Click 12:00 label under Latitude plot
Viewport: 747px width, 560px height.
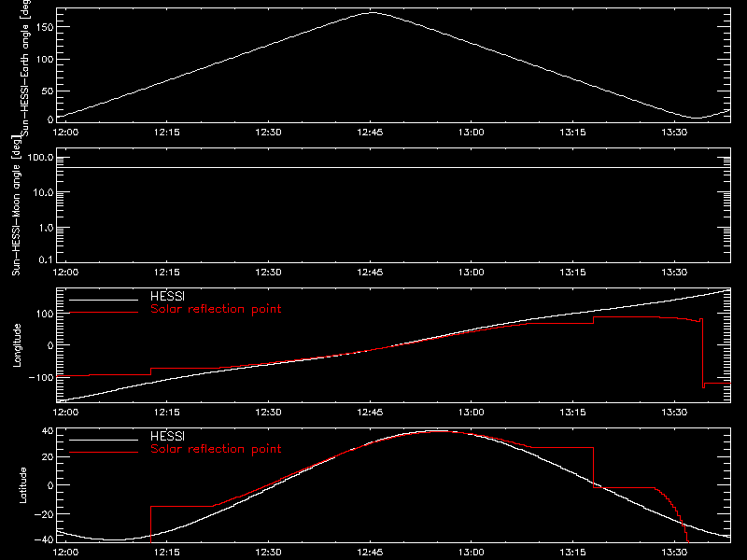65,552
